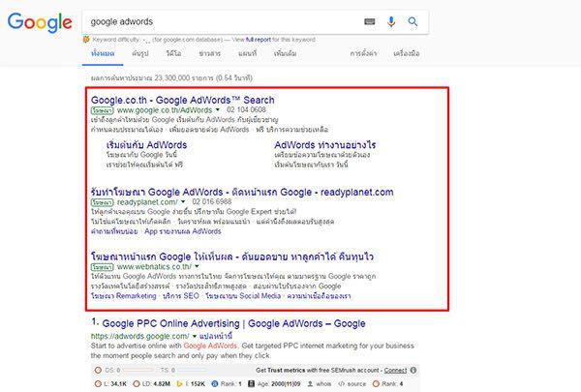Click the ad badge beside www.google.co.th/AdWords
This screenshot has width=581, height=392.
[x=103, y=110]
